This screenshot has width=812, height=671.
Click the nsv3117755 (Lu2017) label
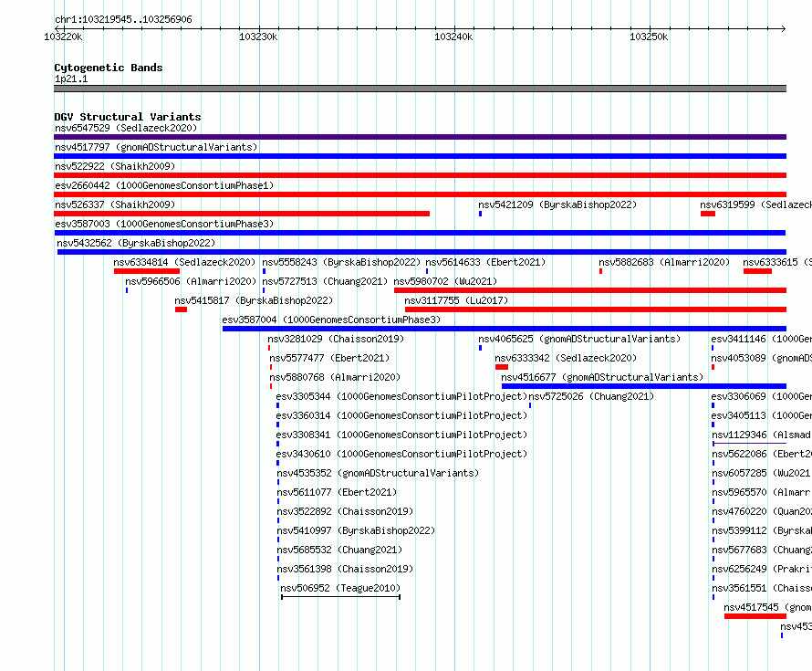tap(456, 300)
